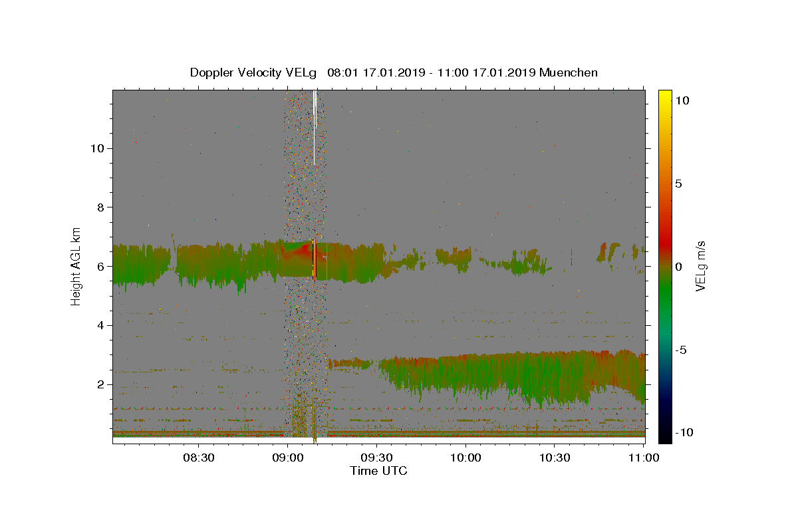Click the 10:30 time axis label

(555, 458)
